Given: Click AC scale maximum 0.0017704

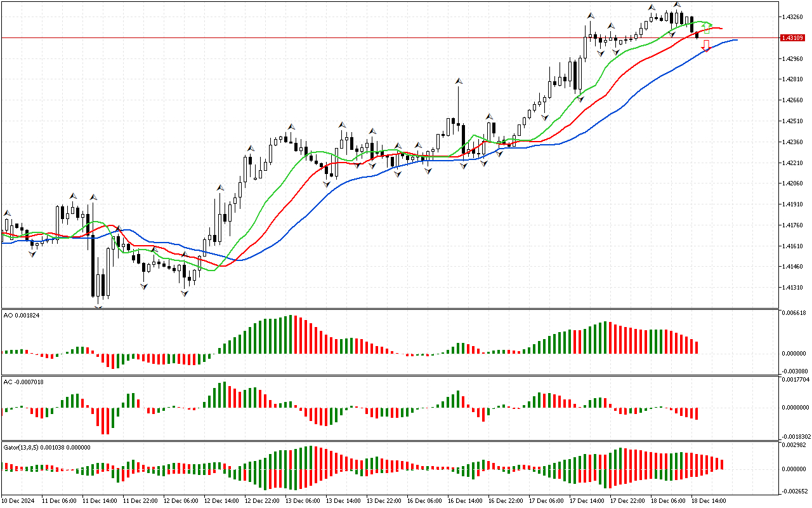Looking at the screenshot, I should pos(796,380).
